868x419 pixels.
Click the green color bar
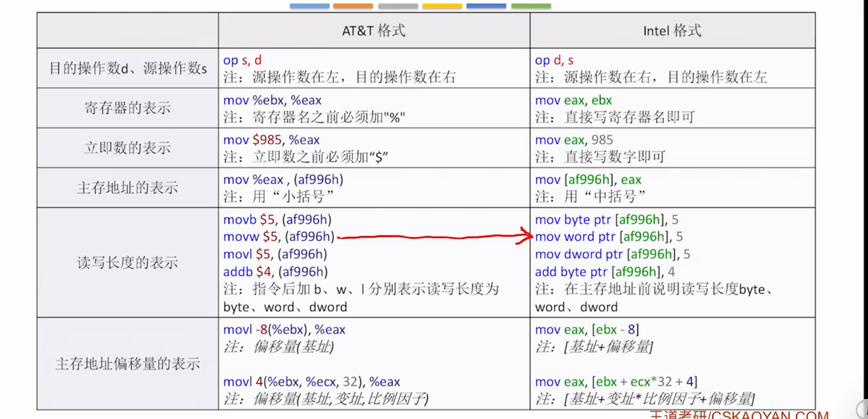click(531, 6)
